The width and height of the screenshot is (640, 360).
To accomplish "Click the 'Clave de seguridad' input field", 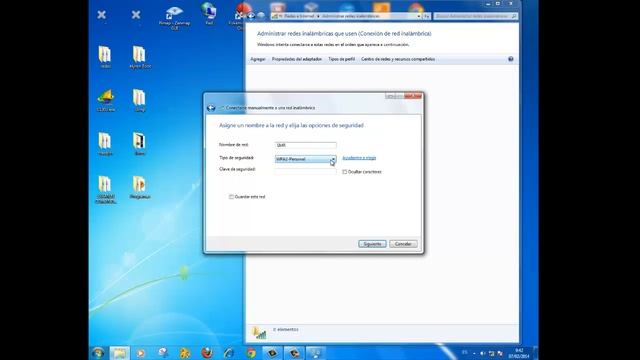I will (305, 171).
